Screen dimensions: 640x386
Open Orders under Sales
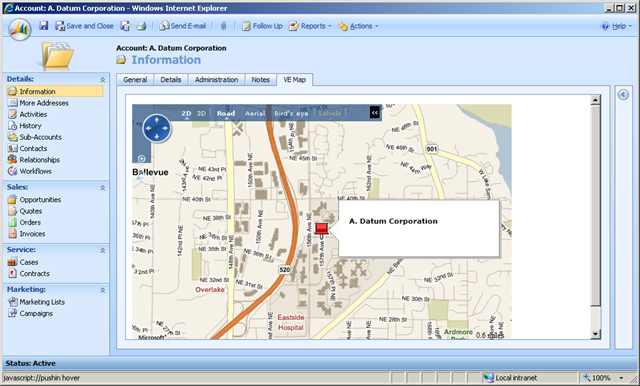24,222
